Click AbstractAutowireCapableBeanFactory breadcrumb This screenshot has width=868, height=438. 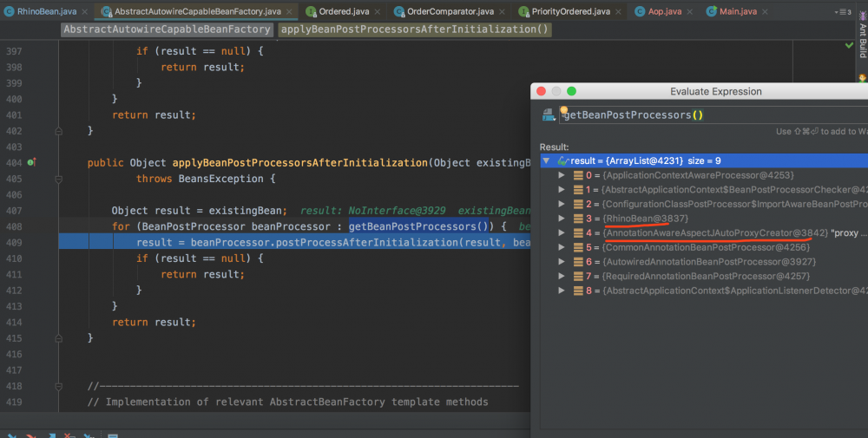(168, 29)
